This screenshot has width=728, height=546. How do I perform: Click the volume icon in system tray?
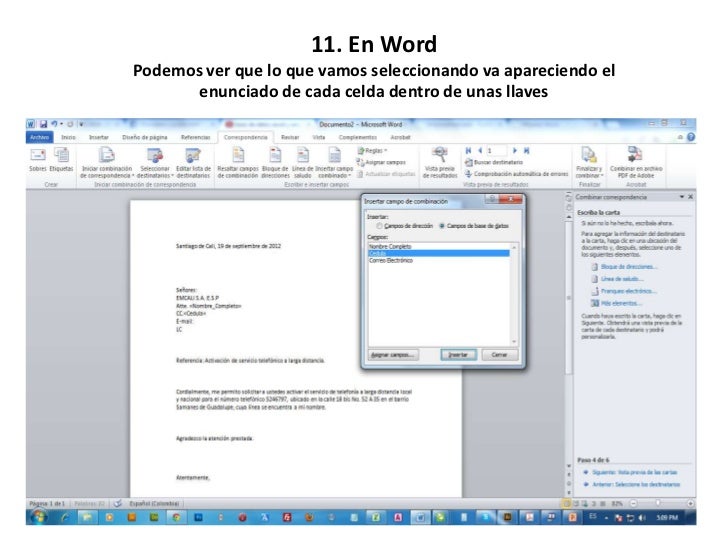point(643,517)
